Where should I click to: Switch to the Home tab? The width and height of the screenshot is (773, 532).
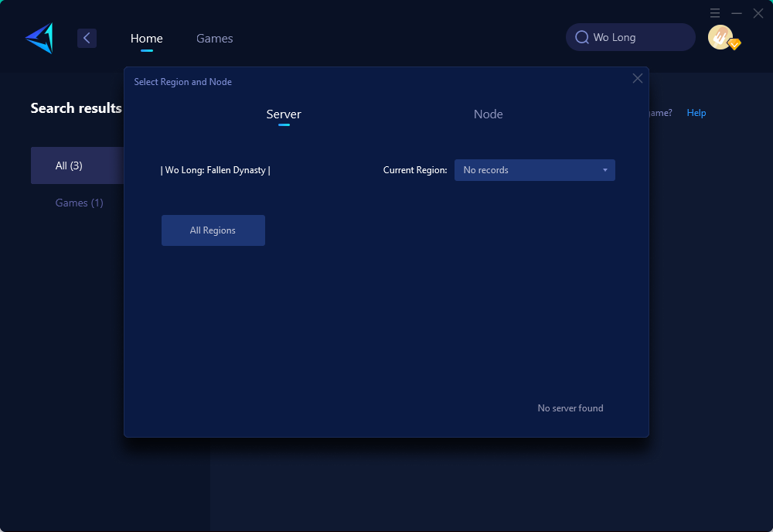146,39
